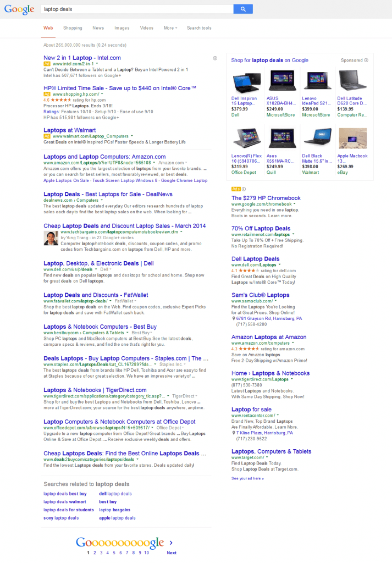Go to results page 10
The image size is (392, 563).
(x=146, y=553)
